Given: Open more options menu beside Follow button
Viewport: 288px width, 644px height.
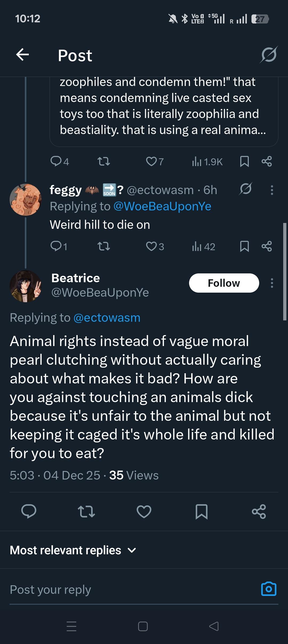Looking at the screenshot, I should coord(272,283).
